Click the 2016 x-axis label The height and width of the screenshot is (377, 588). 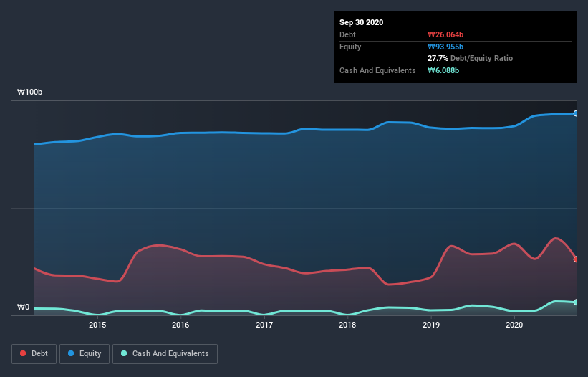[180, 325]
